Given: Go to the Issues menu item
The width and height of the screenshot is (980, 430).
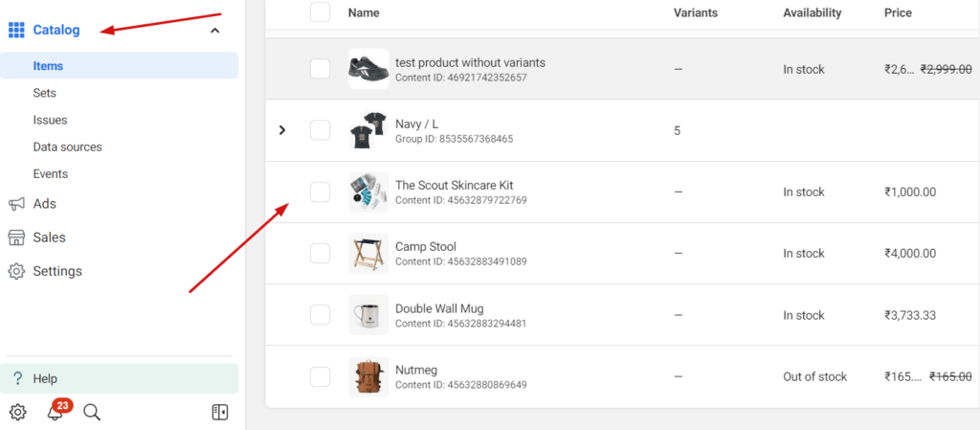Looking at the screenshot, I should [x=50, y=120].
